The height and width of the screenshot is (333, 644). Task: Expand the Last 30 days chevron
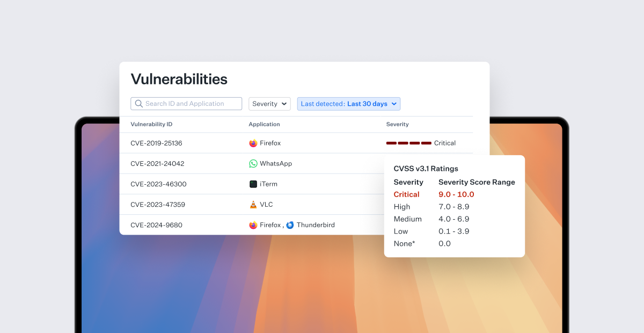coord(393,104)
